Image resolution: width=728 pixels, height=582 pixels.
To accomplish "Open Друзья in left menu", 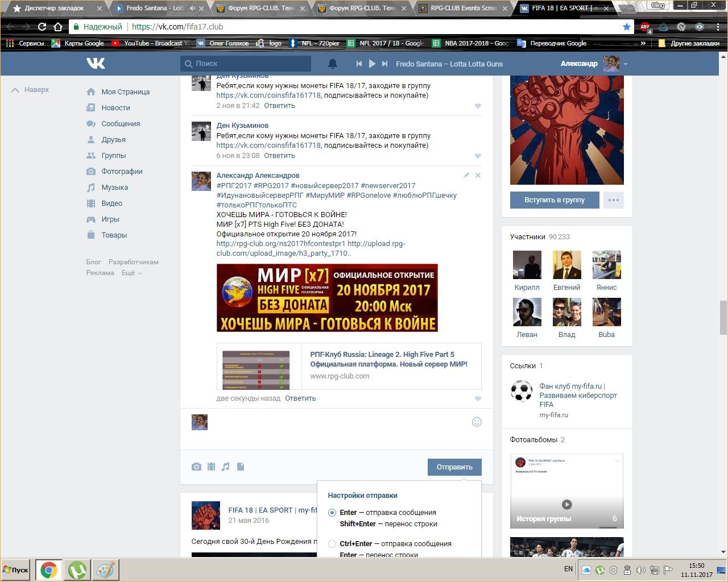I will (113, 139).
